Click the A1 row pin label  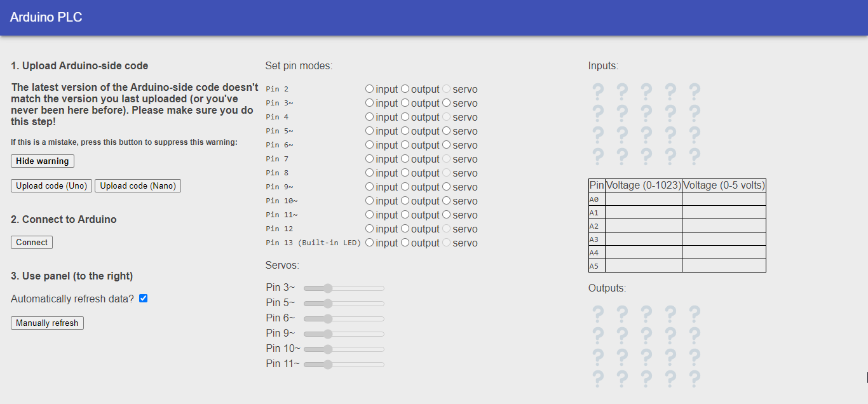click(594, 213)
